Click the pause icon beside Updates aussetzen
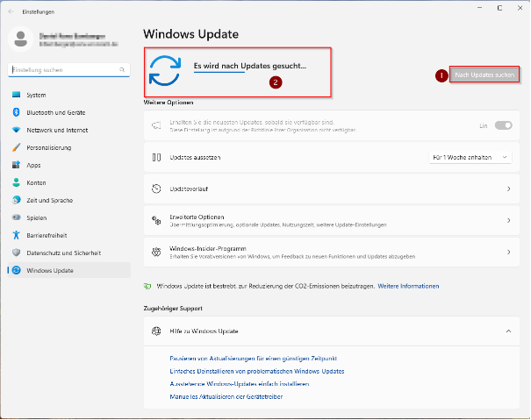531x420 pixels. click(x=156, y=157)
